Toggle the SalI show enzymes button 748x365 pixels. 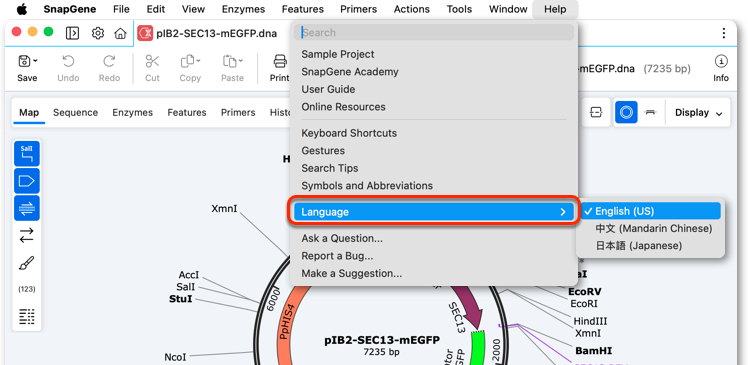coord(27,154)
